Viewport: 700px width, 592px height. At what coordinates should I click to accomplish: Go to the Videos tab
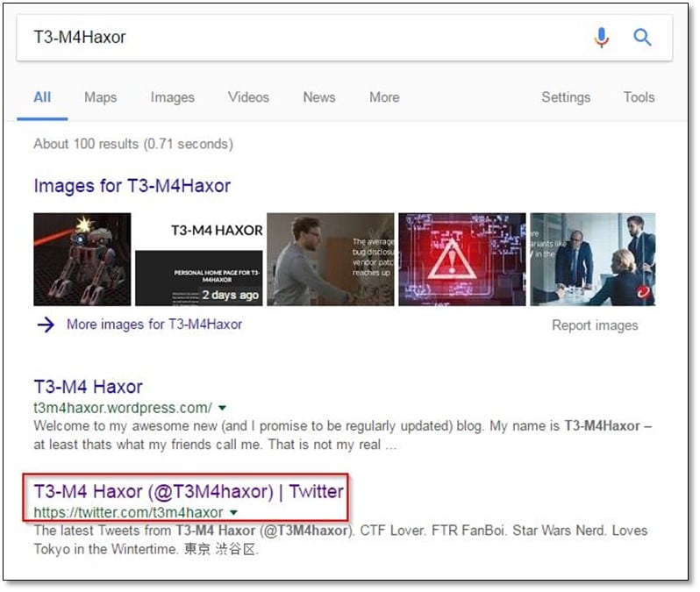[x=248, y=97]
